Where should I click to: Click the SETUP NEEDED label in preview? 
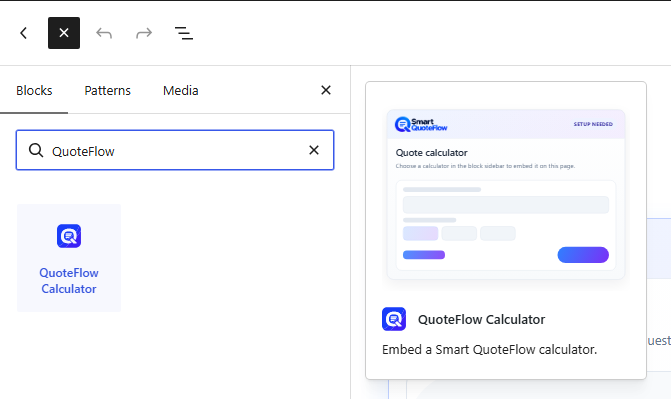[593, 124]
